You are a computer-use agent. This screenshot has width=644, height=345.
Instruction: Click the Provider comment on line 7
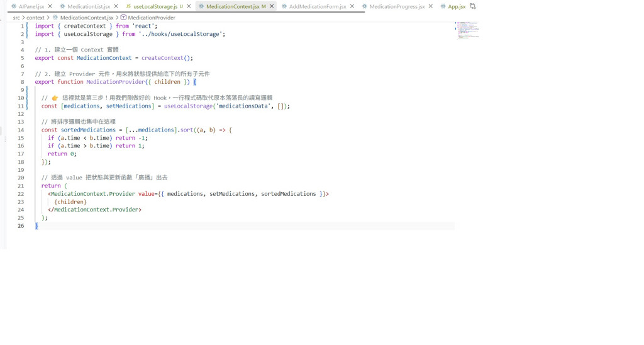123,74
